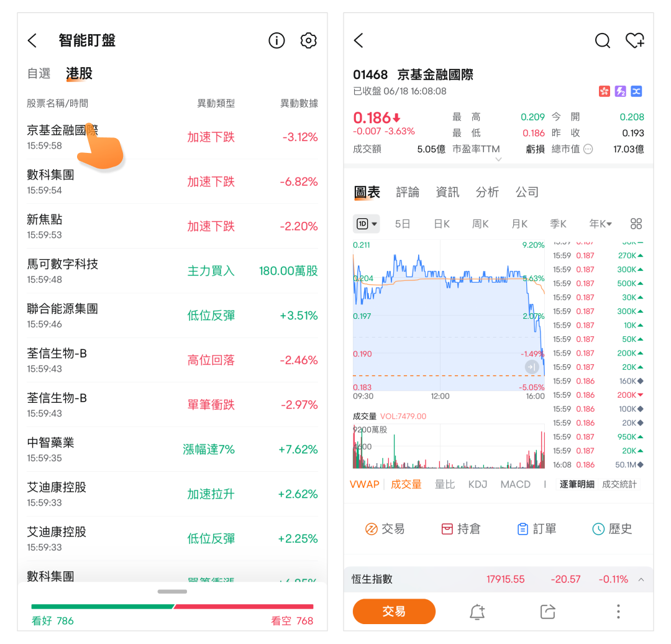The width and height of the screenshot is (671, 644).
Task: Go back from the stock detail page
Action: point(358,41)
